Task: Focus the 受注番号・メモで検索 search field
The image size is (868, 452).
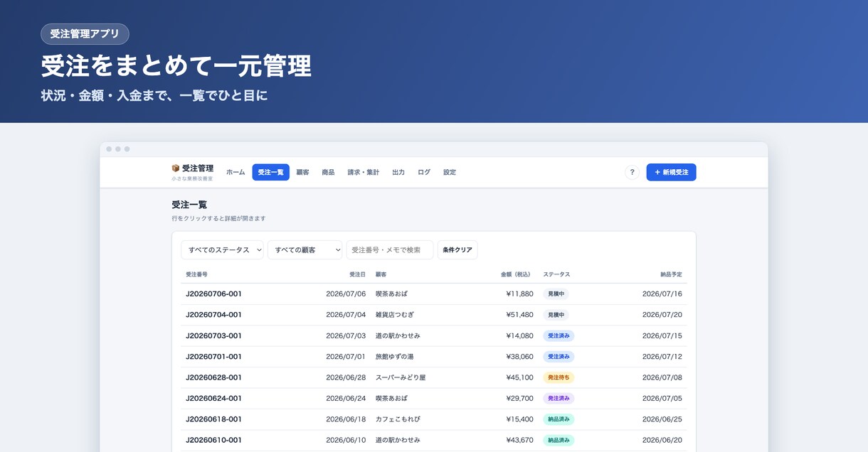Action: pyautogui.click(x=390, y=250)
